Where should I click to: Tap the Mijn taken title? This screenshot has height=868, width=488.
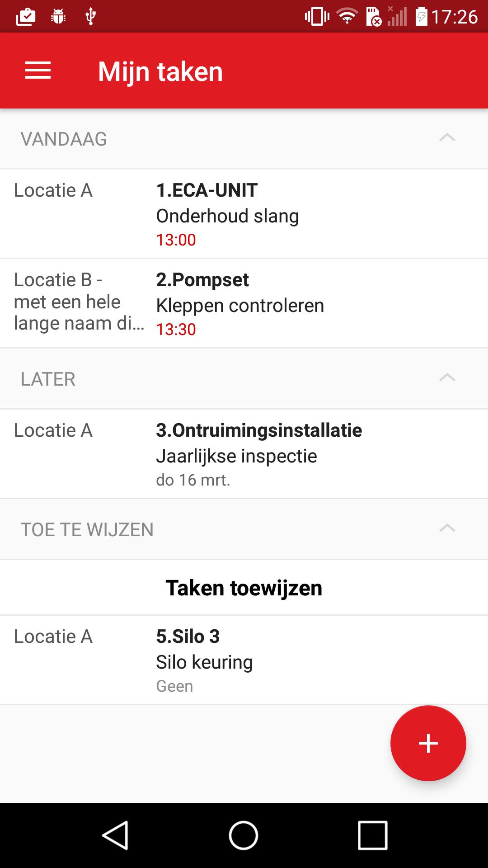pos(160,71)
